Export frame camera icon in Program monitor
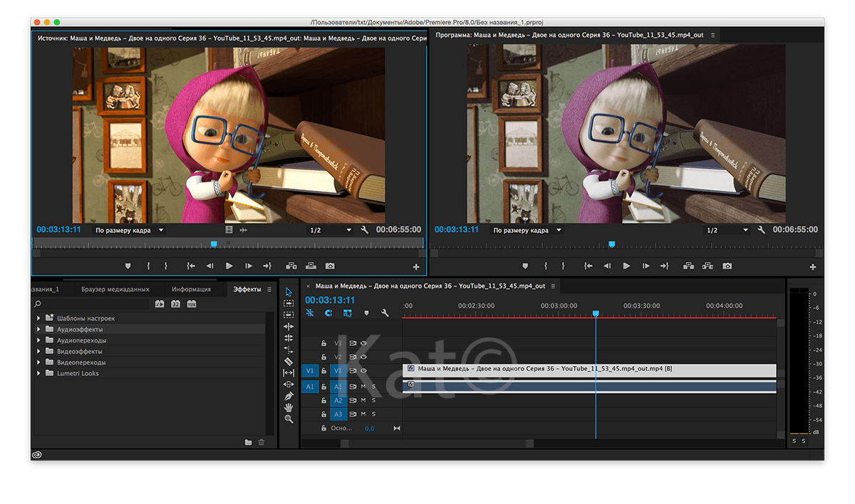Screen dimensions: 855x504 (x=727, y=266)
